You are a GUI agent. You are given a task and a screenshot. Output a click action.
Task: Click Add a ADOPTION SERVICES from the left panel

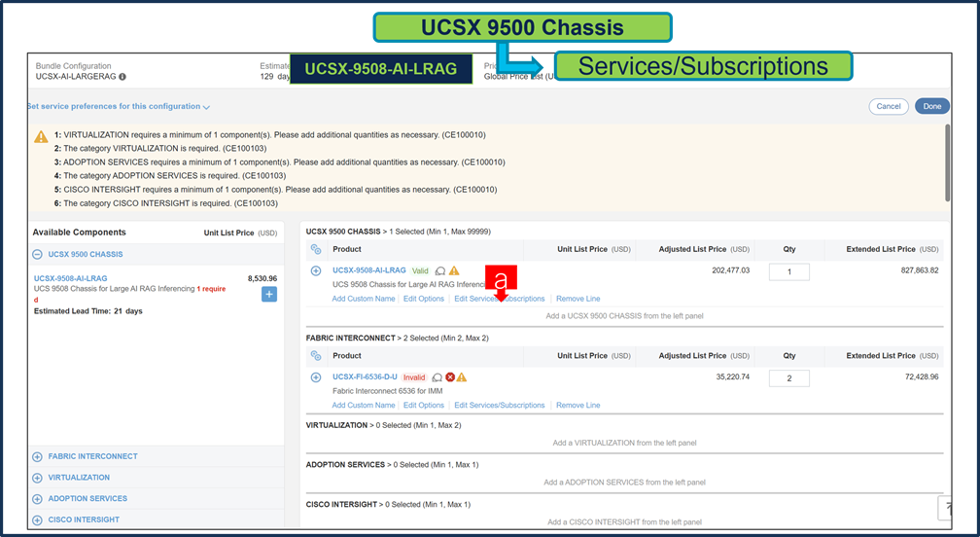(624, 482)
